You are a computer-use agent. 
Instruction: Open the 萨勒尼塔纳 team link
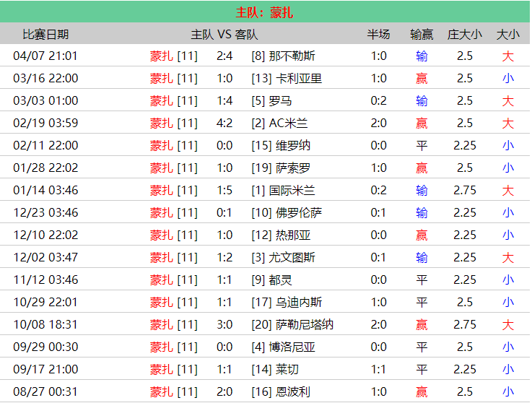click(305, 325)
